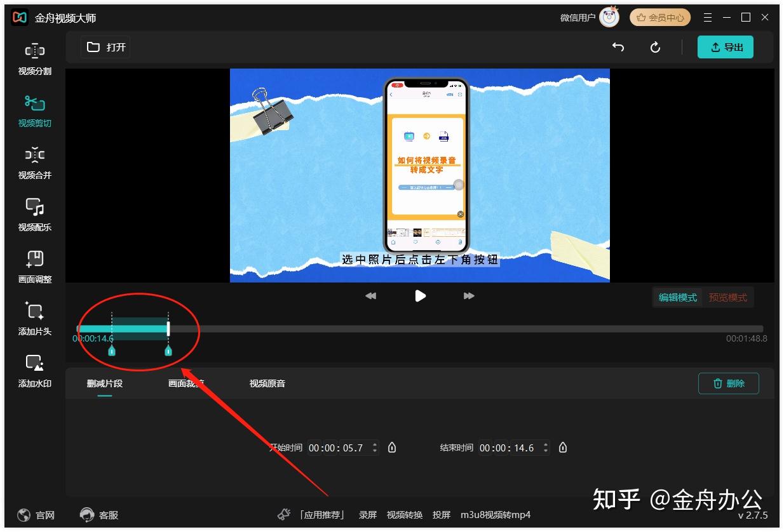This screenshot has width=784, height=532.
Task: Switch to the 画面裁剪 tab
Action: (x=184, y=383)
